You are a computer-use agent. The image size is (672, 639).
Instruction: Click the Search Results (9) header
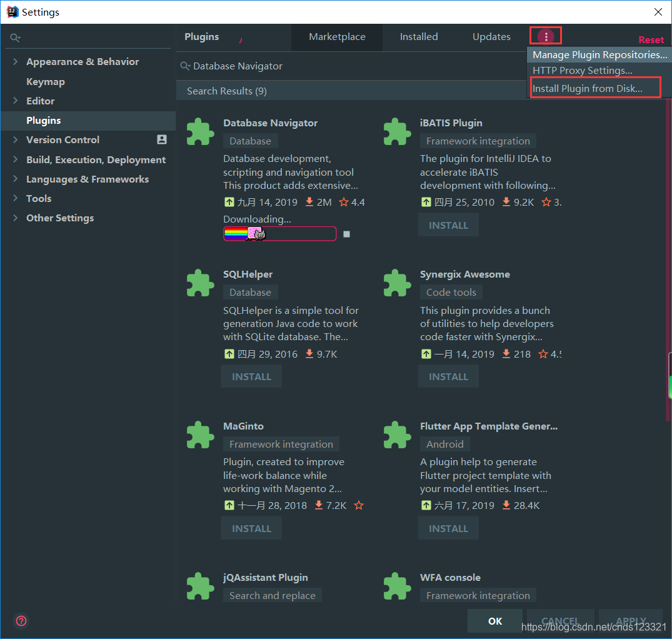(227, 91)
